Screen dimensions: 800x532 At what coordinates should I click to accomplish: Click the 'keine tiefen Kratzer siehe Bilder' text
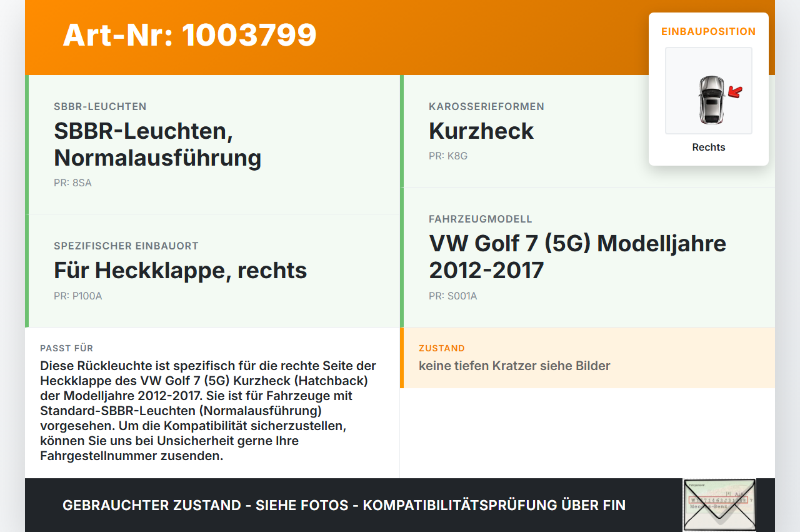pos(514,366)
